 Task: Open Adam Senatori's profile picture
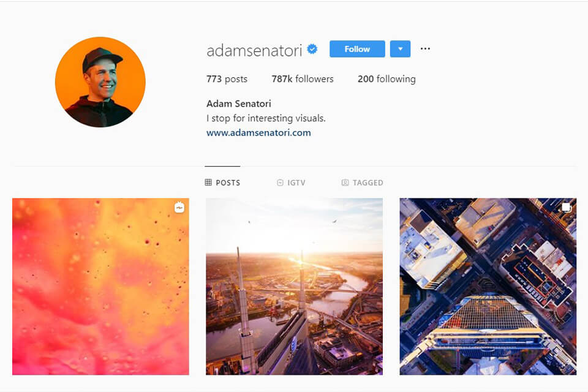click(100, 82)
